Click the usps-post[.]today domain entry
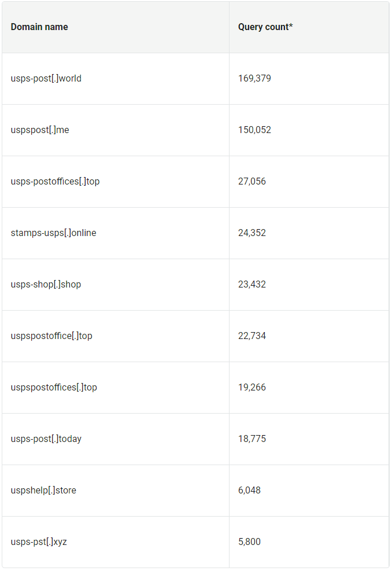 coord(46,439)
